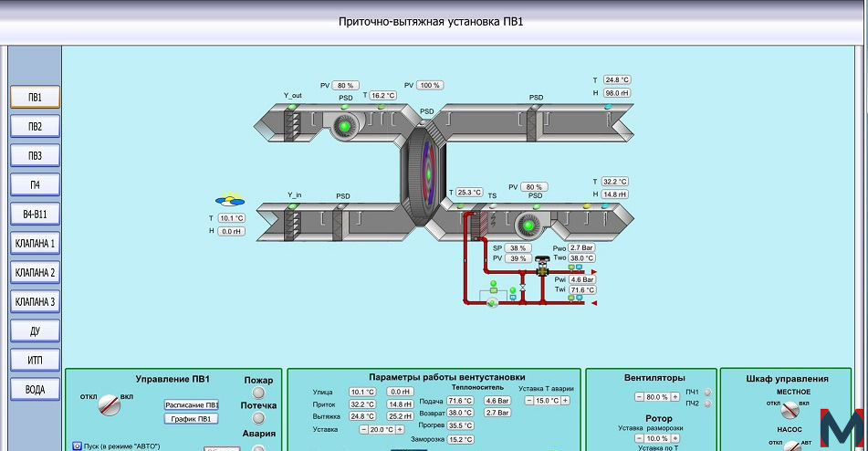The width and height of the screenshot is (868, 451).
Task: Turn the НАСОС ОТКЛ/АВТ switch
Action: 793,446
